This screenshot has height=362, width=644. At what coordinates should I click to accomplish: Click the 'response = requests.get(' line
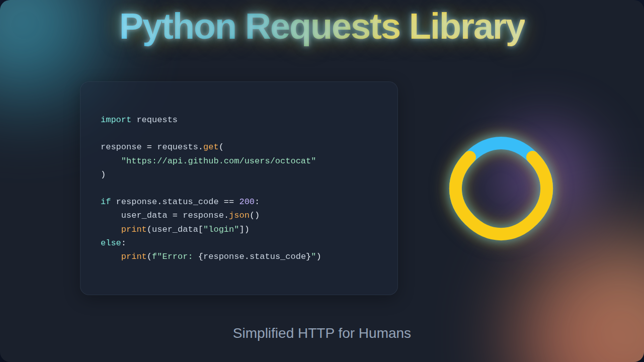tap(162, 147)
